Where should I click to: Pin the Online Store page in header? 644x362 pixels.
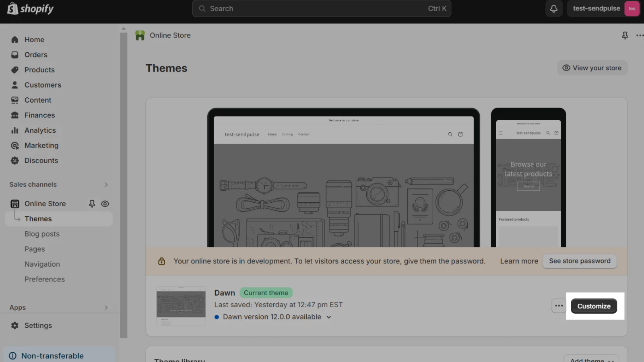tap(625, 35)
